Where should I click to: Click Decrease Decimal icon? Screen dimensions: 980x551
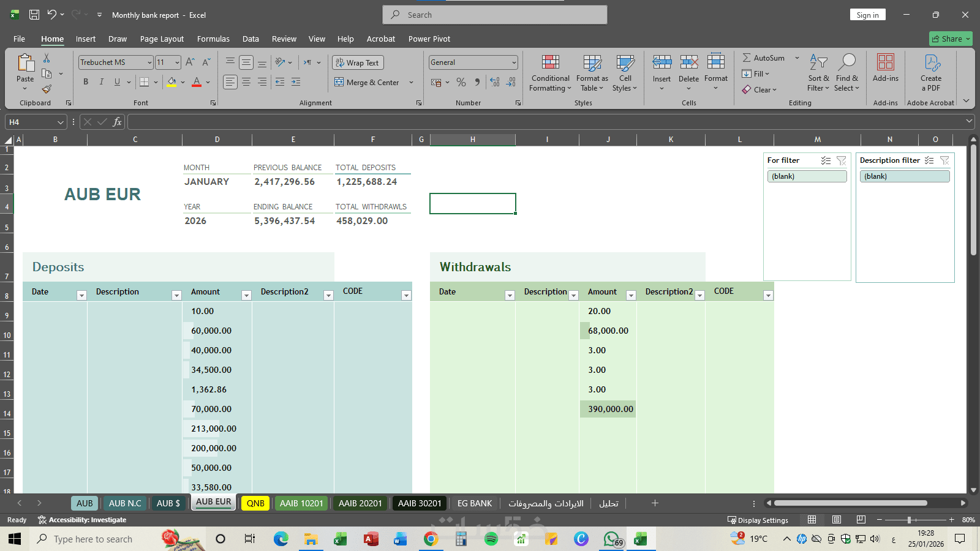(511, 82)
